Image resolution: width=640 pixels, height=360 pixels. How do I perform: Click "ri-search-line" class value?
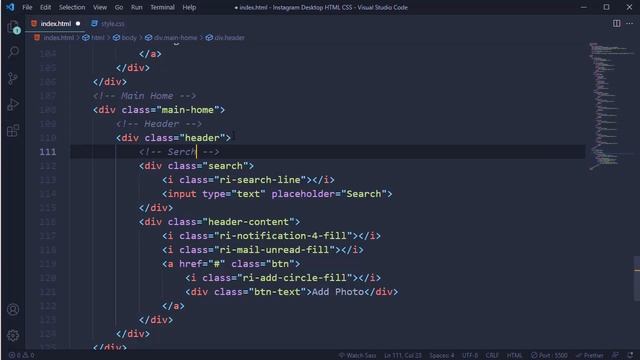click(260, 180)
